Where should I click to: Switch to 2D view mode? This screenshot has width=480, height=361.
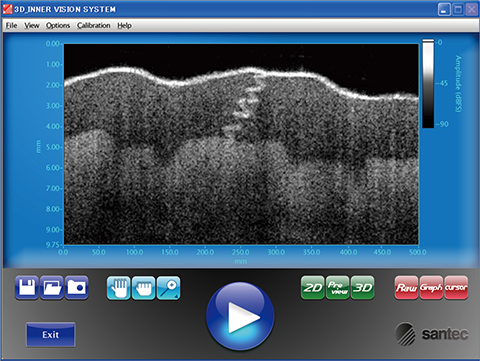(313, 287)
